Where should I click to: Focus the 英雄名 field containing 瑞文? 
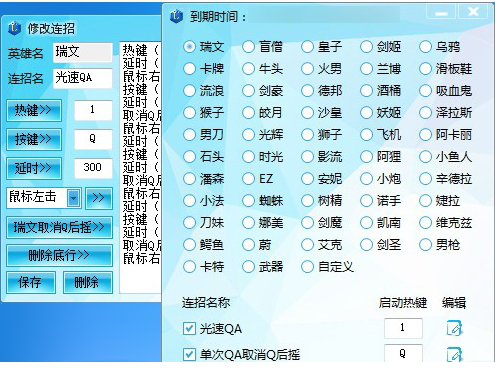[x=83, y=52]
